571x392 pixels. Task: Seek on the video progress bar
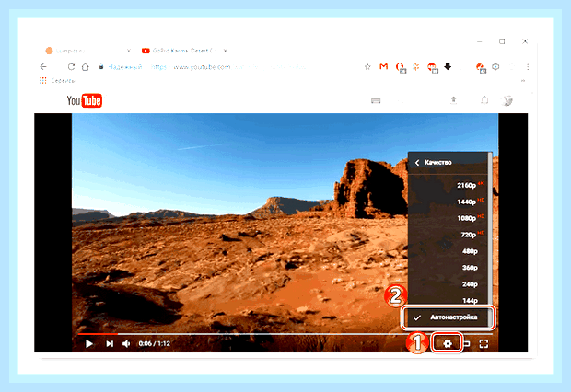point(285,333)
